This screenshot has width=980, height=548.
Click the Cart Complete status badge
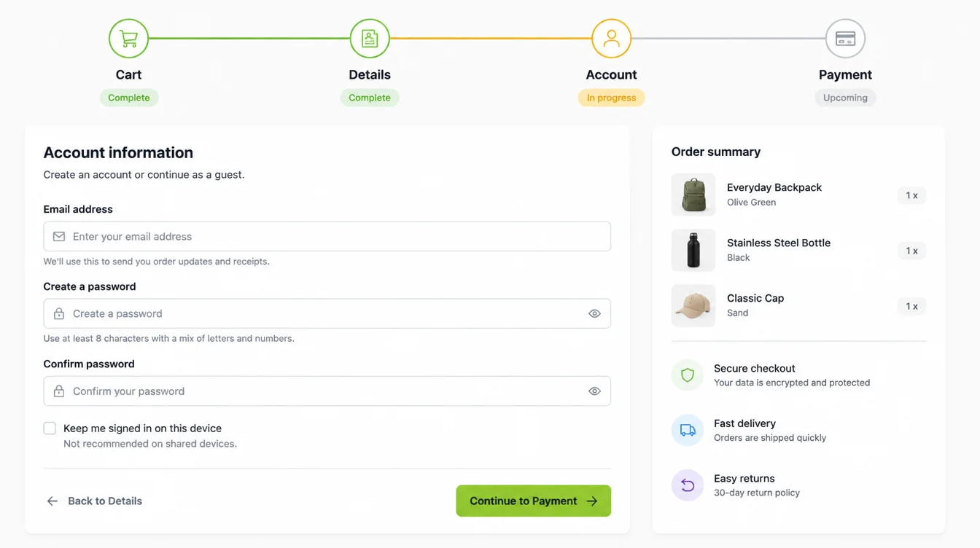coord(129,98)
